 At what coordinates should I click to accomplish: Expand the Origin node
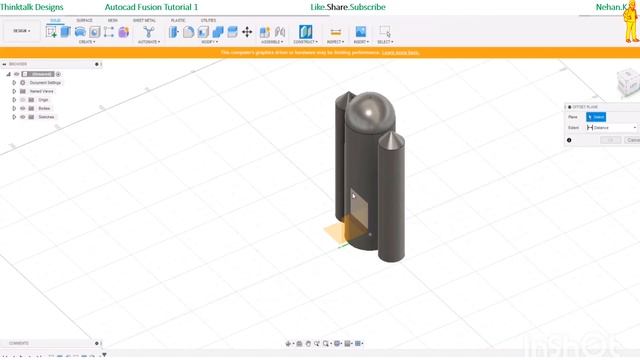click(14, 100)
